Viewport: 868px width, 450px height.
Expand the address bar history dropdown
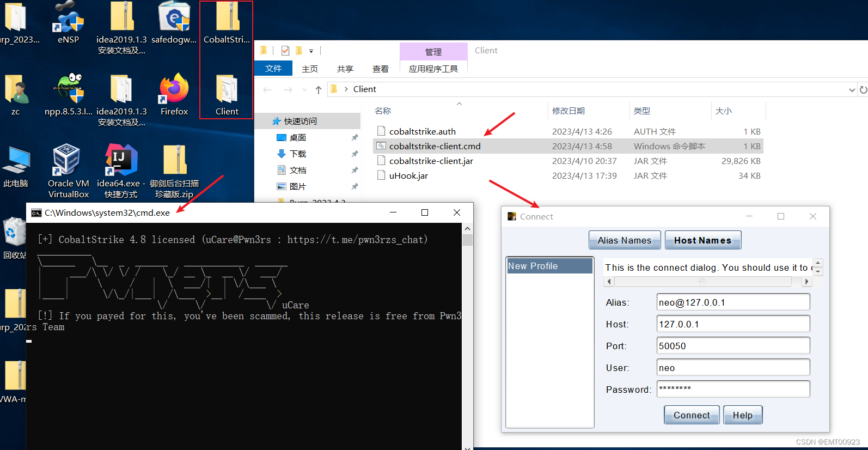[852, 90]
